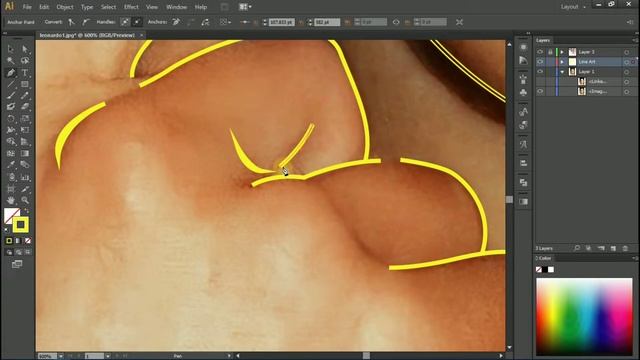Select the Width tool
The image size is (640, 360).
[11, 130]
